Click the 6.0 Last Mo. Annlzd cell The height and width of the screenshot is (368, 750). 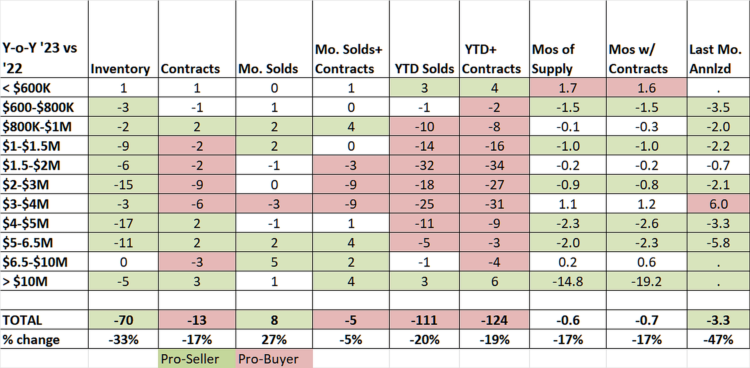(719, 204)
